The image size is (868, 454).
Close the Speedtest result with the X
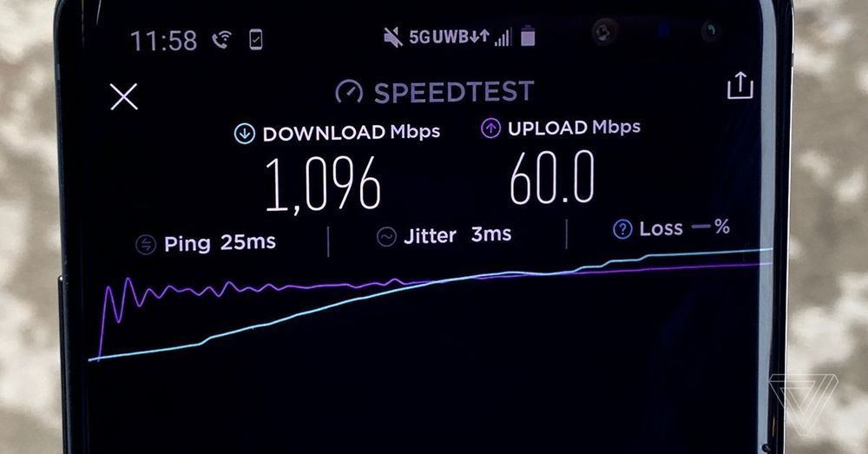(x=123, y=96)
